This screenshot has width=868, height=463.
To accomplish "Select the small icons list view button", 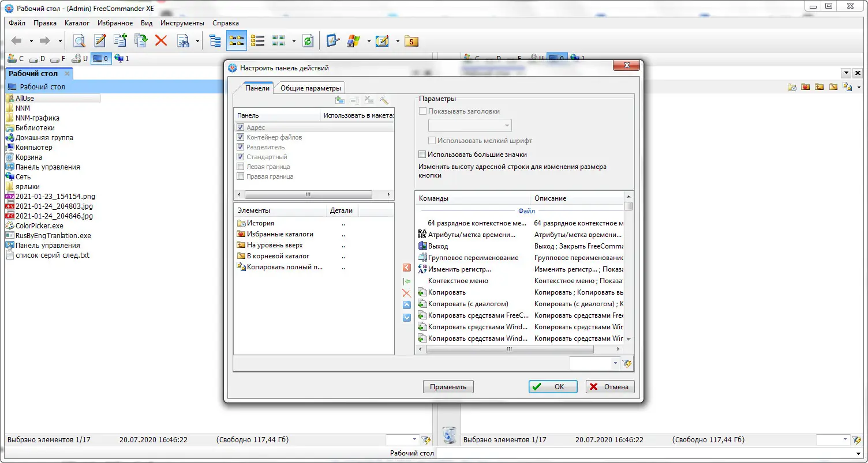I will 237,41.
